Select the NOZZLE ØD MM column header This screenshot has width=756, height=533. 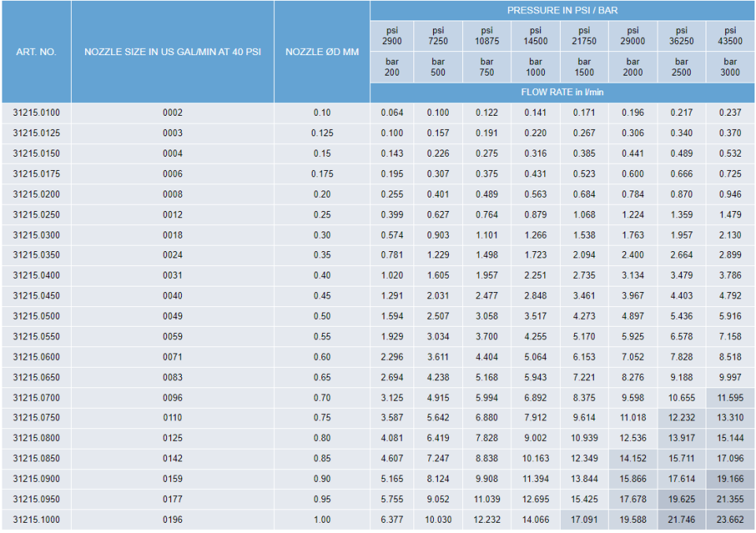(322, 52)
